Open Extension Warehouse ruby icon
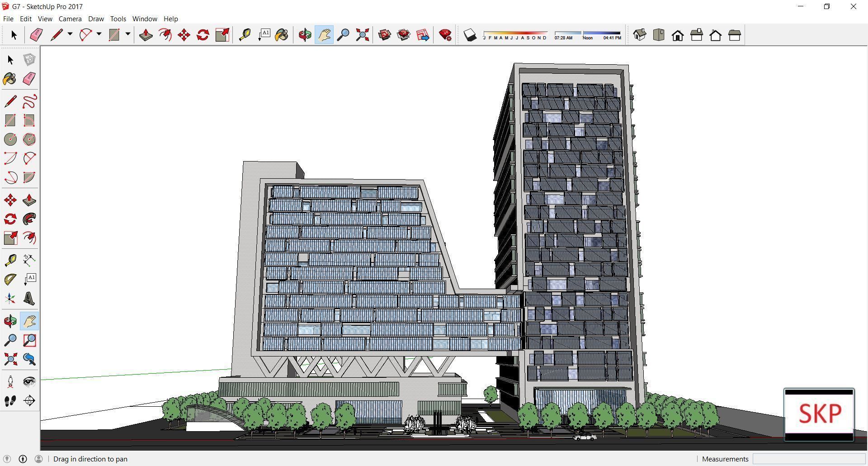This screenshot has height=466, width=868. click(x=404, y=35)
